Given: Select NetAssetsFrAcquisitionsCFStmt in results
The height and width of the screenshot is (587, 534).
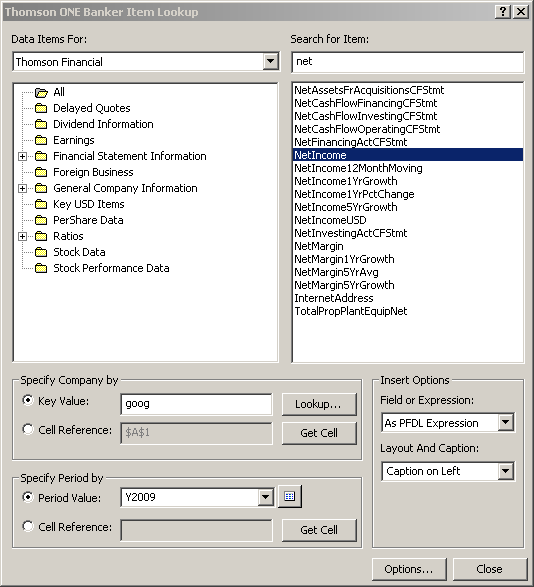Looking at the screenshot, I should 407,90.
